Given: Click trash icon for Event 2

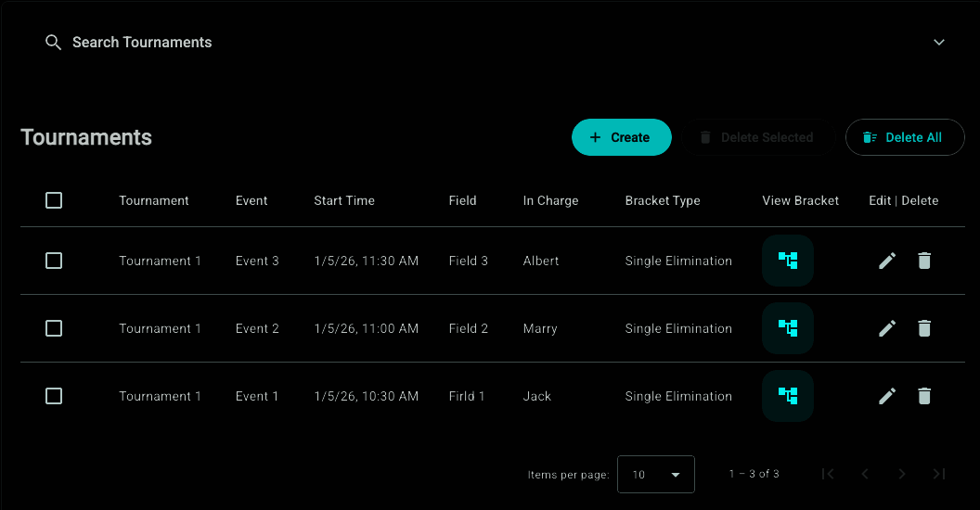Looking at the screenshot, I should click(x=924, y=328).
